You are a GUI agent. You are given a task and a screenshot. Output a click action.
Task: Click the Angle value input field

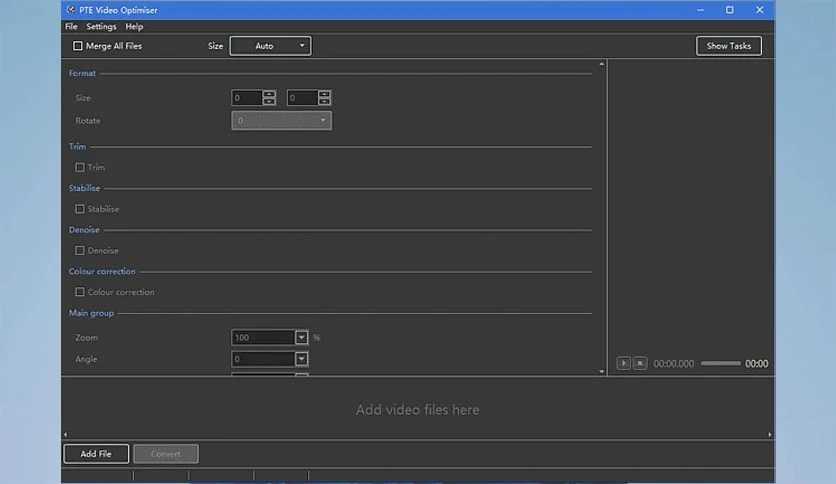coord(263,359)
